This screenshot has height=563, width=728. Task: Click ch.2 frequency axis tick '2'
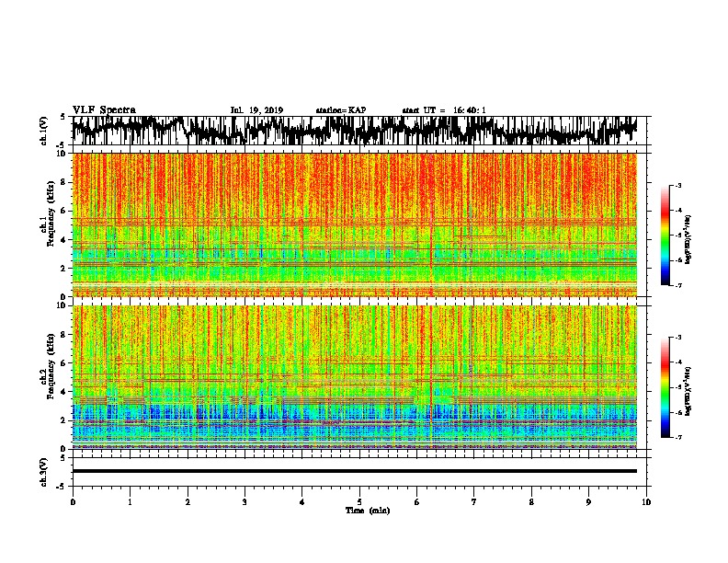(63, 420)
